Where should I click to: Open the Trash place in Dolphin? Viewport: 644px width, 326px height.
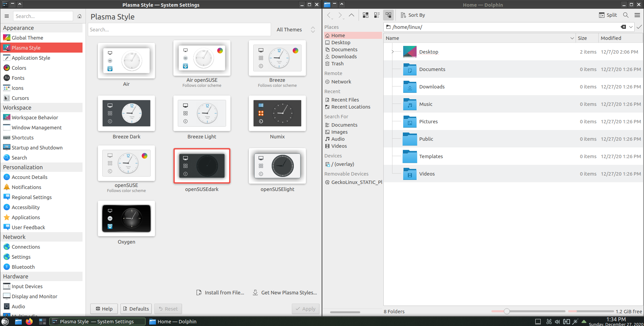pos(353,64)
